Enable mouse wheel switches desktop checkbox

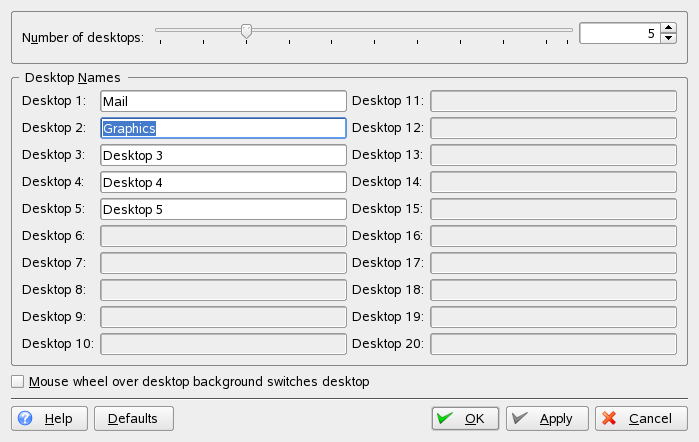point(18,381)
